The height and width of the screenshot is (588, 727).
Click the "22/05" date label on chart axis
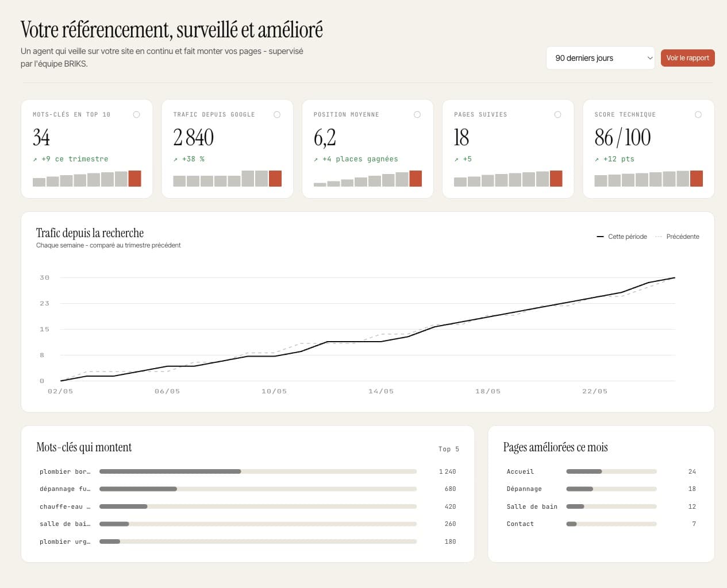pos(595,392)
